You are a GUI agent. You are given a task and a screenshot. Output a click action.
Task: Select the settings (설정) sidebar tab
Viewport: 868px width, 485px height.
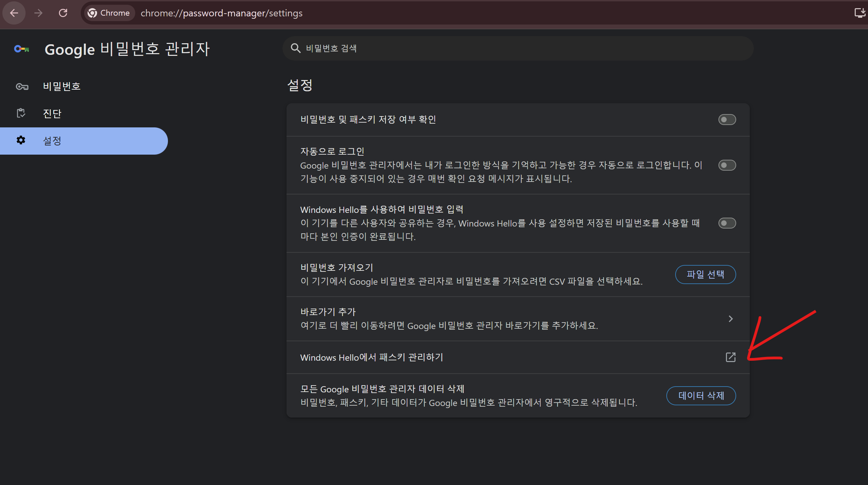click(x=52, y=141)
